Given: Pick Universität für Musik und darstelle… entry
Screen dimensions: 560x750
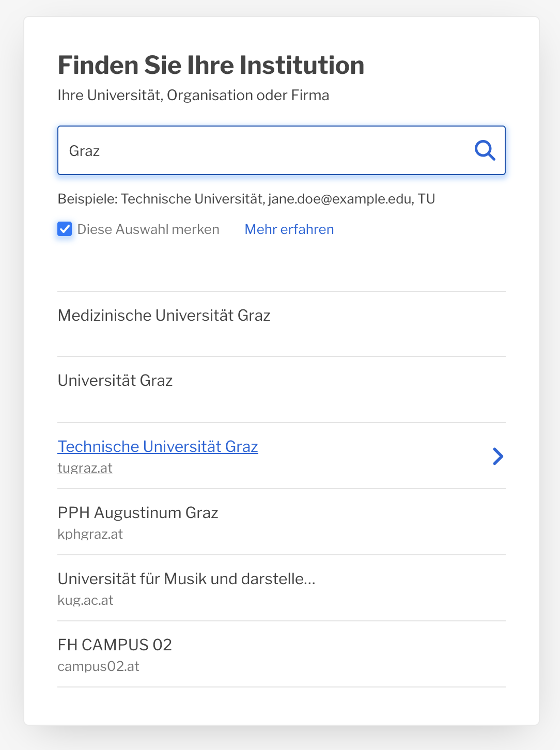Looking at the screenshot, I should [282, 588].
